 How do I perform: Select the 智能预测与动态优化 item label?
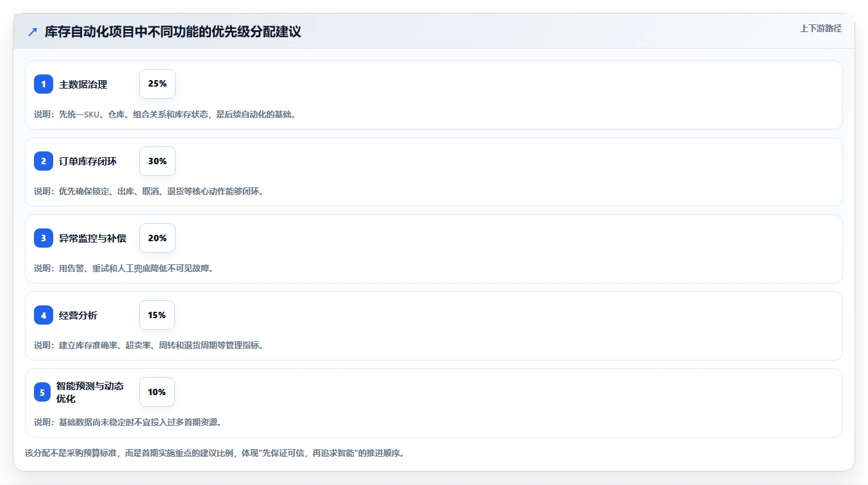tap(90, 392)
